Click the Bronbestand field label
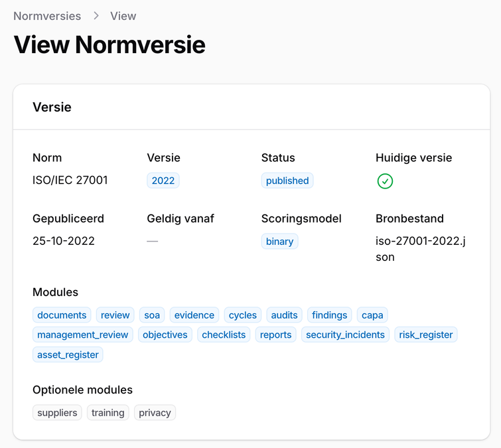Image resolution: width=501 pixels, height=448 pixels. 409,218
